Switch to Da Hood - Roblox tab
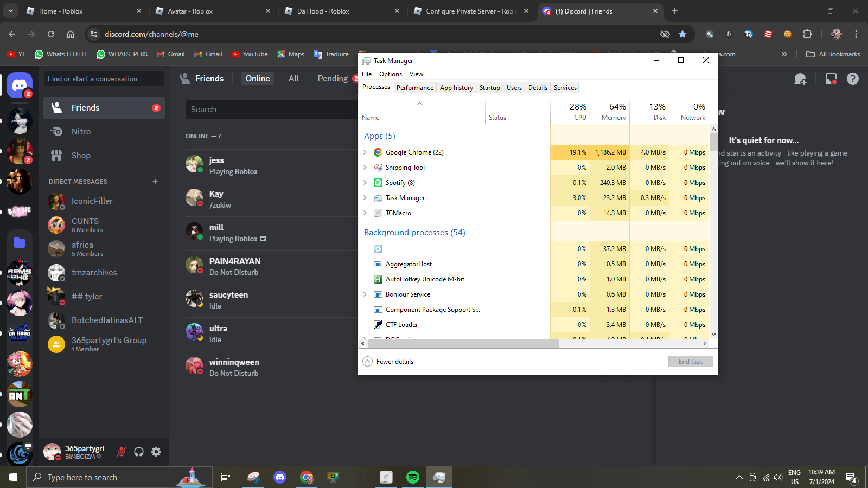The width and height of the screenshot is (868, 488). pos(342,11)
